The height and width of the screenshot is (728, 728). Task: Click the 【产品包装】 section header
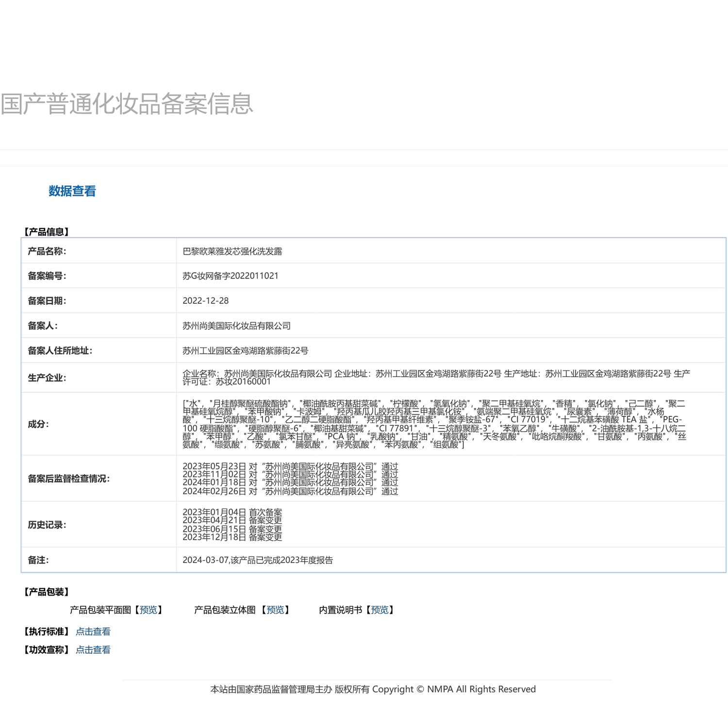pyautogui.click(x=46, y=592)
